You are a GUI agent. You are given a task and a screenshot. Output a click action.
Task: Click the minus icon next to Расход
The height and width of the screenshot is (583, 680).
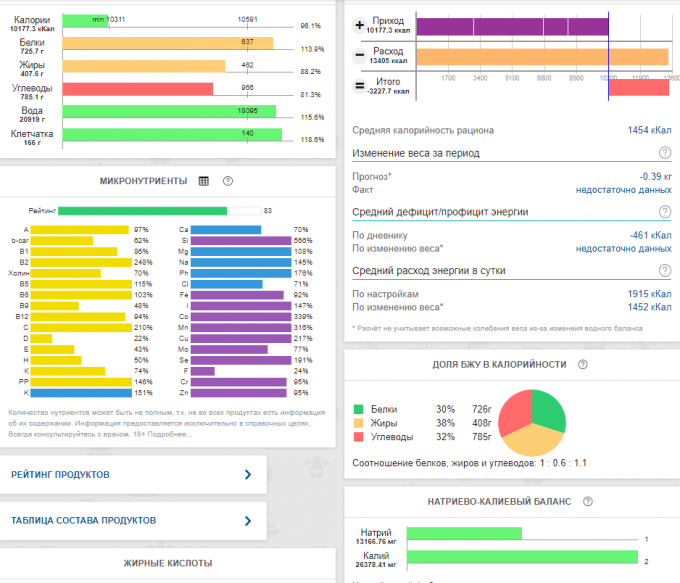tap(360, 55)
